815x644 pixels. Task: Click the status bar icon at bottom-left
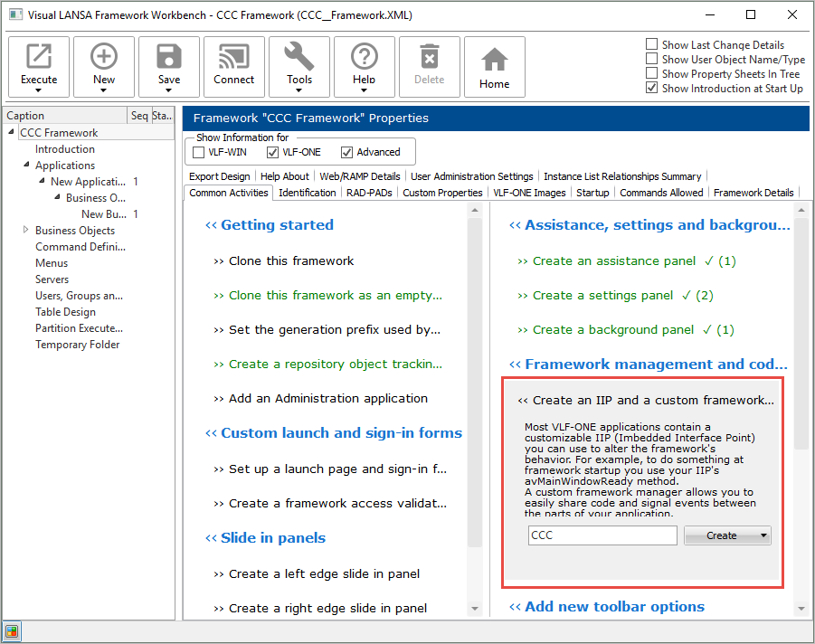[12, 631]
